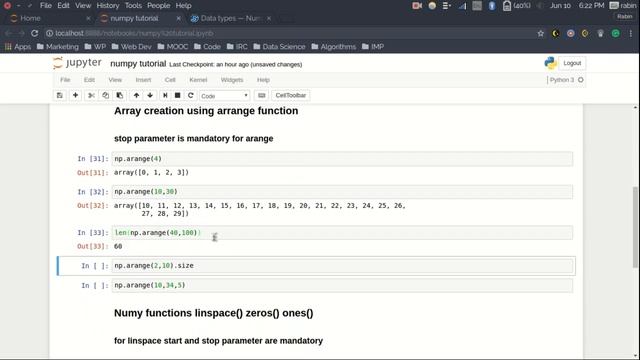Click the vertical page scrollbar
The height and width of the screenshot is (360, 640).
(635, 227)
